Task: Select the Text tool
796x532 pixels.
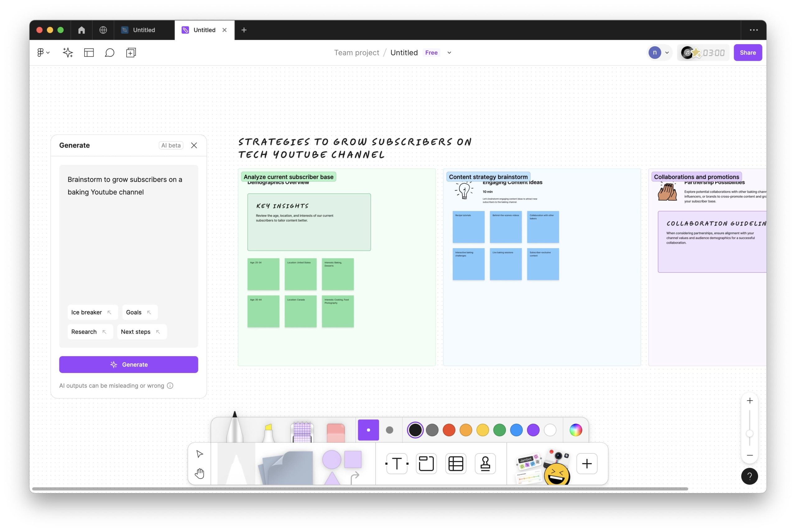Action: click(x=397, y=463)
